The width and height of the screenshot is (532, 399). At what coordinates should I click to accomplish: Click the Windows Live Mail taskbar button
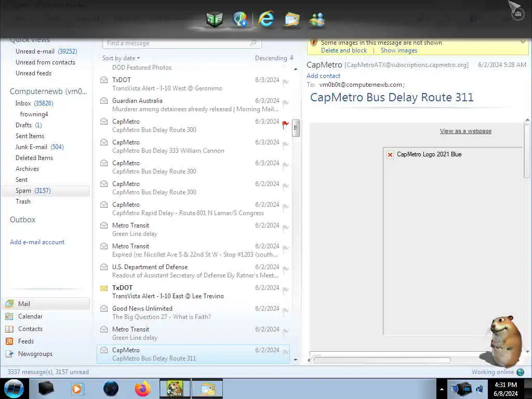[x=208, y=389]
